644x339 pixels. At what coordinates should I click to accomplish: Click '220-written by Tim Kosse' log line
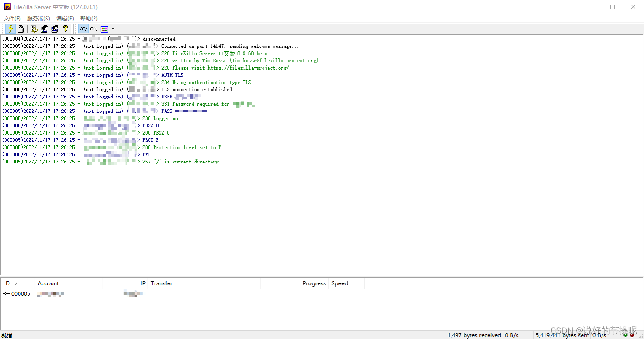pos(160,60)
